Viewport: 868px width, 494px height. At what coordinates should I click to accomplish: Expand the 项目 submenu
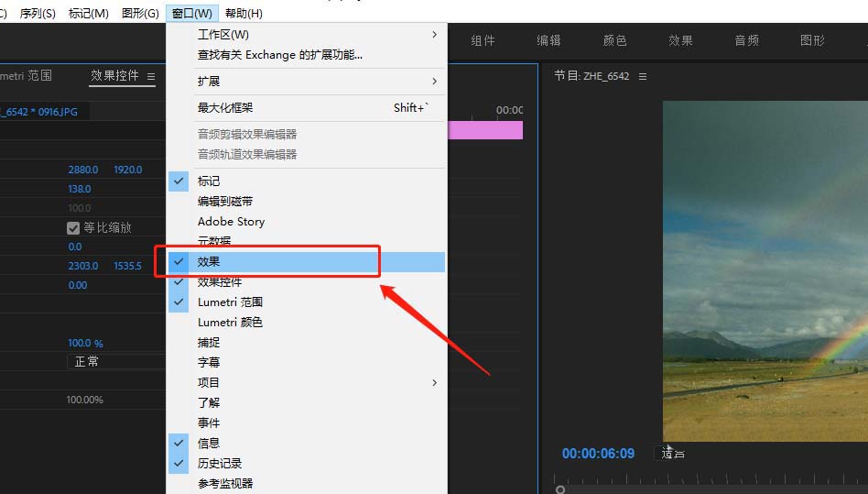pyautogui.click(x=306, y=383)
